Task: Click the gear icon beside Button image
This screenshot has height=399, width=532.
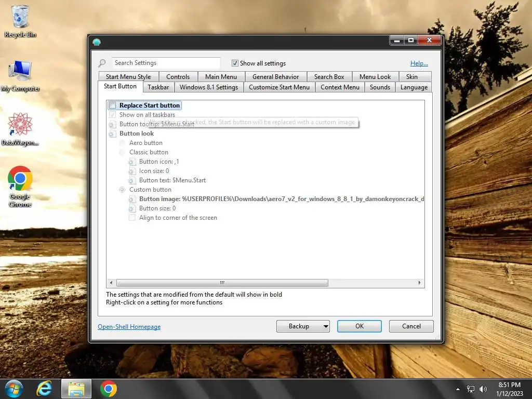Action: 132,199
